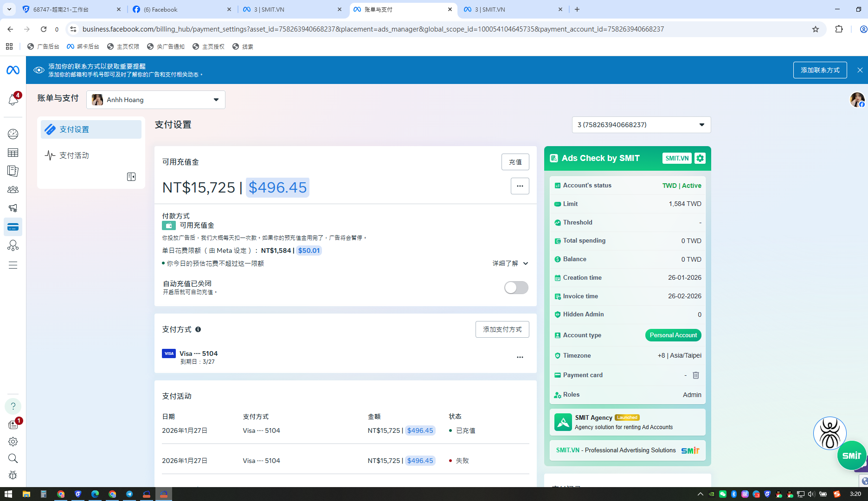Open the Anhh Hoang account dropdown

click(x=156, y=100)
